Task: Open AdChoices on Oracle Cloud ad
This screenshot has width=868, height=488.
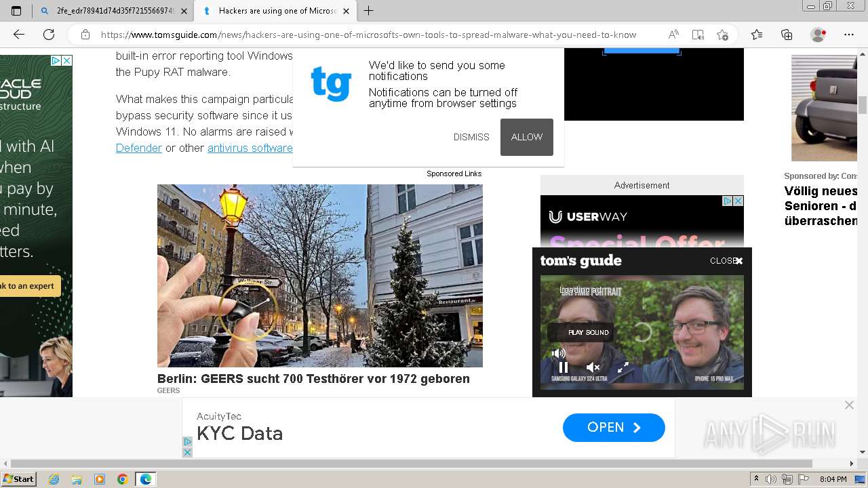Action: point(56,60)
